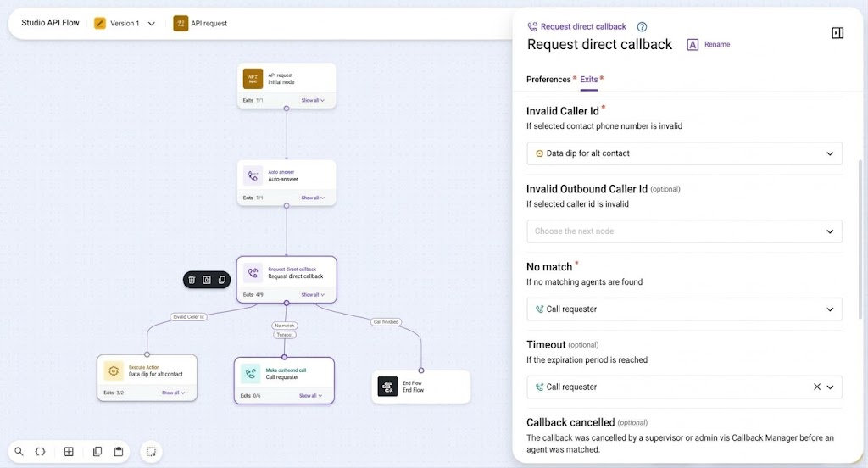Click the Studio API Flow title

coord(50,23)
